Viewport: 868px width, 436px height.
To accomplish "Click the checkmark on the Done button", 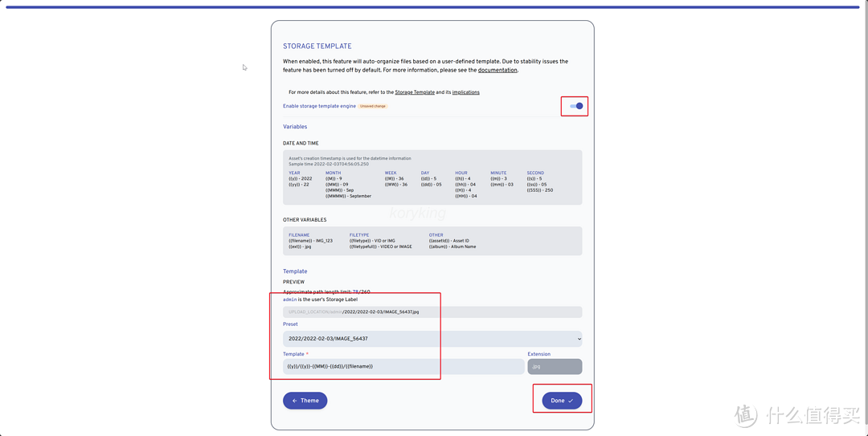I will pos(571,401).
